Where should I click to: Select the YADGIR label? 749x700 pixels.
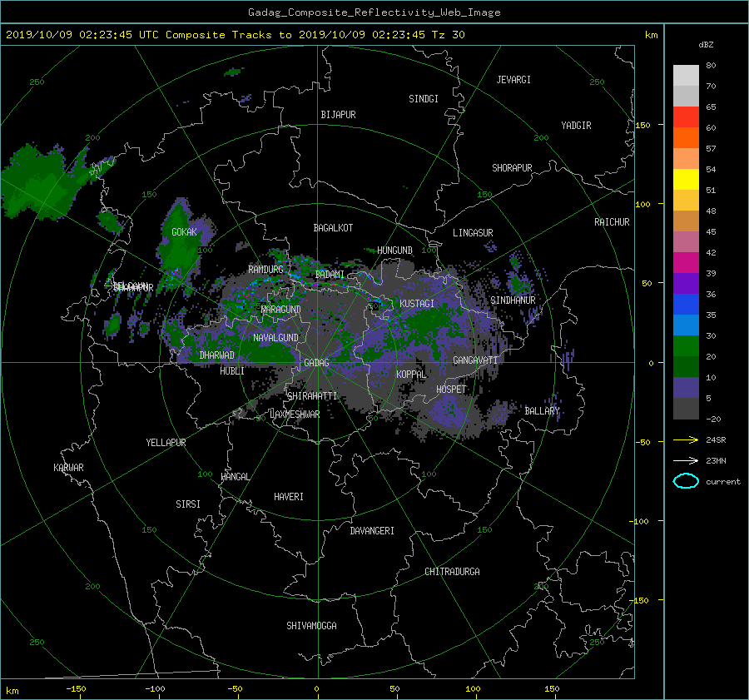pos(576,126)
